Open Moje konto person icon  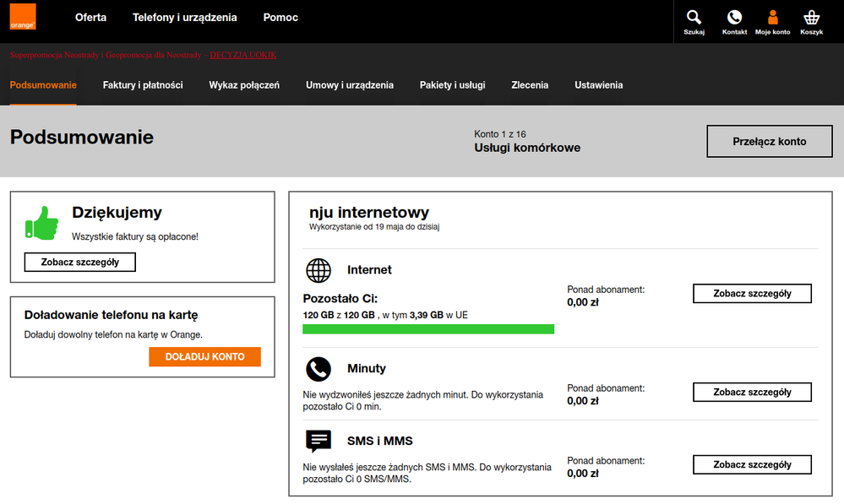click(772, 18)
